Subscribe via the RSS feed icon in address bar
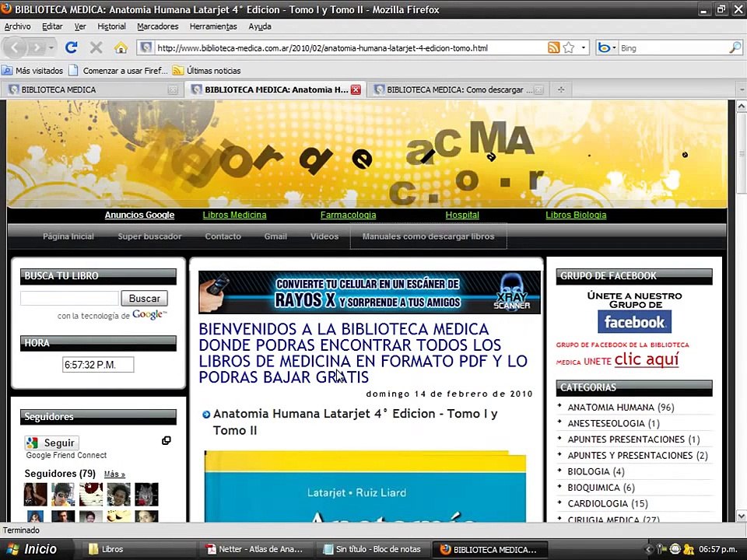This screenshot has height=560, width=747. click(x=553, y=47)
